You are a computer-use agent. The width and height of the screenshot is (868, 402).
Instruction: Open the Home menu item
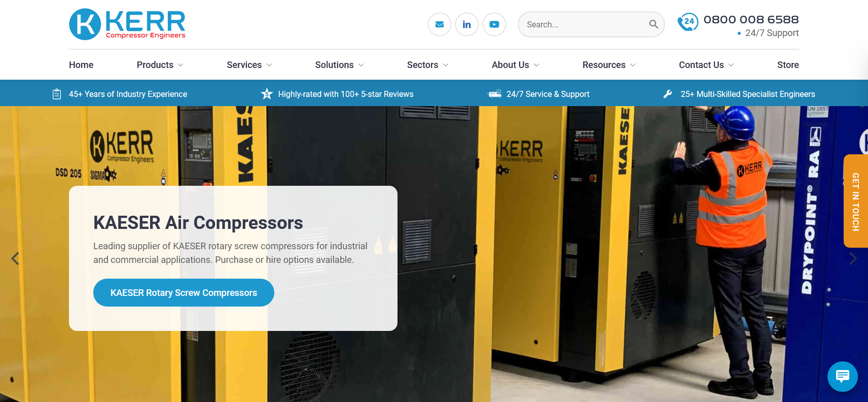(x=81, y=65)
